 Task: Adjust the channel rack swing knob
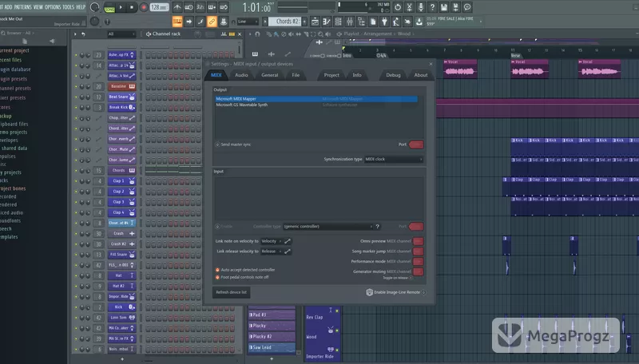197,34
